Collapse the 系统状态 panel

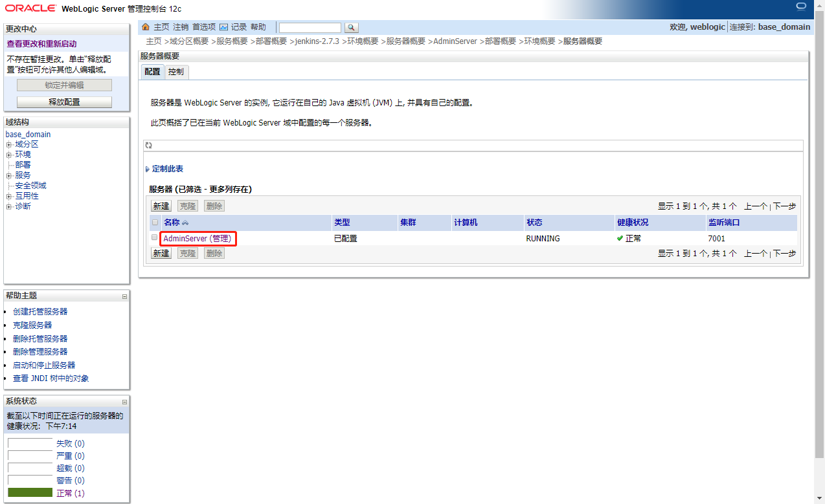[124, 402]
